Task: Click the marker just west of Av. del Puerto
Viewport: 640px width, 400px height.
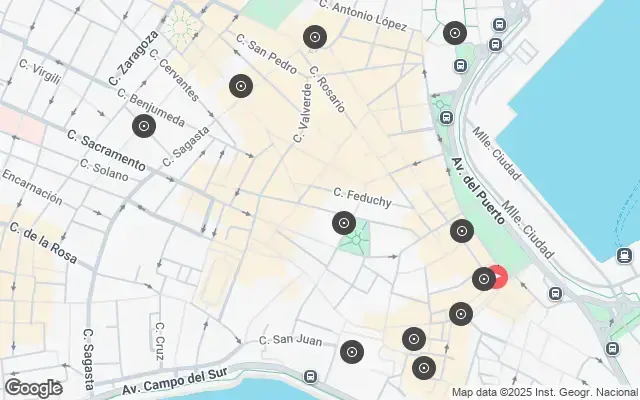Action: pyautogui.click(x=462, y=231)
